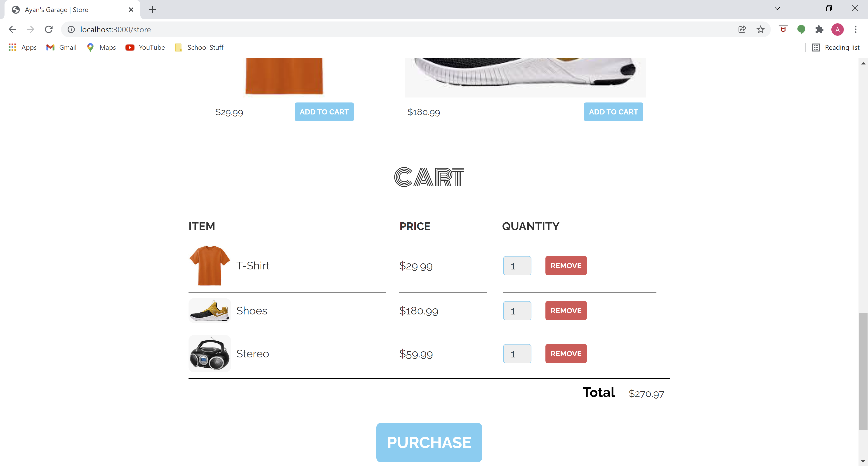The height and width of the screenshot is (466, 868).
Task: Open the tab search chevron
Action: point(777,8)
